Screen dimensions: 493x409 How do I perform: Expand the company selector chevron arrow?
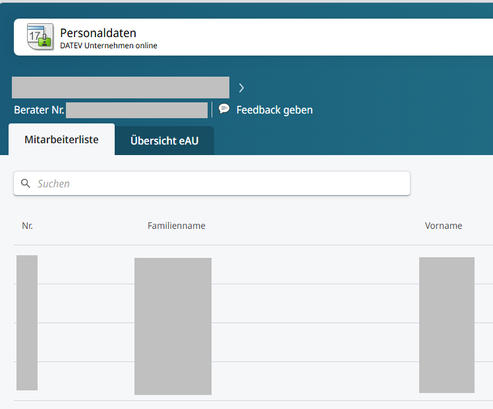[x=241, y=88]
